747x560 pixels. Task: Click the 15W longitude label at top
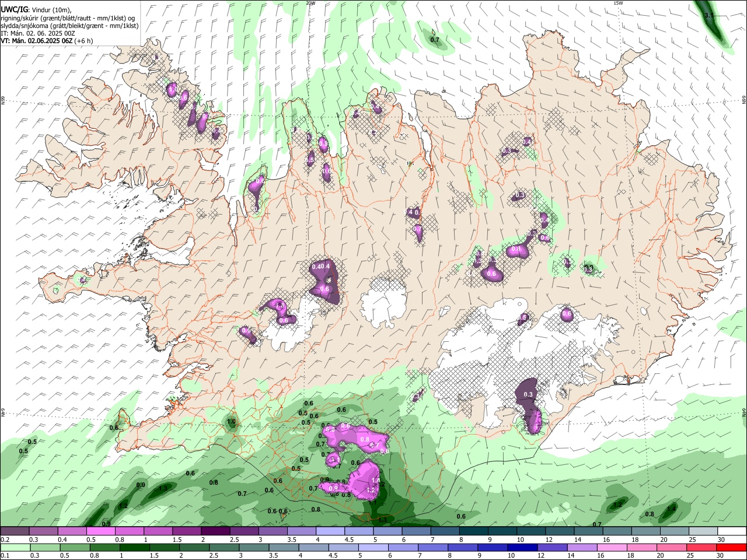click(618, 3)
